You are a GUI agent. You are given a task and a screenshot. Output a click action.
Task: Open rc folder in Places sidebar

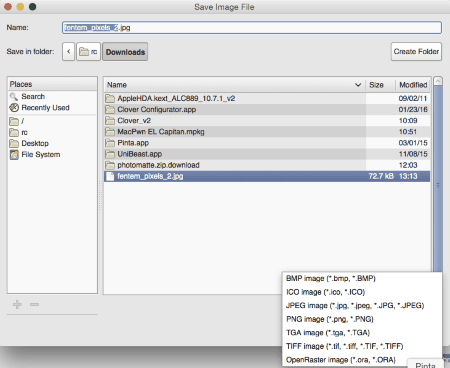click(52, 132)
